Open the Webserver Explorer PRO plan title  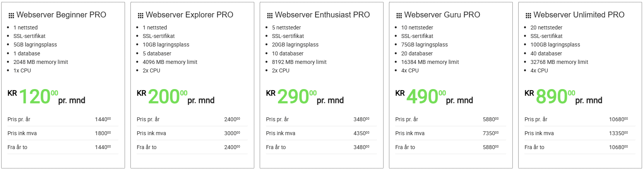(189, 15)
